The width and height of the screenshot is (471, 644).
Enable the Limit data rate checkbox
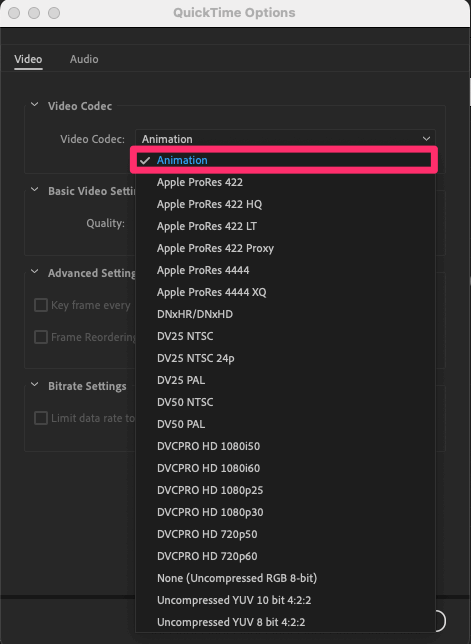click(x=41, y=418)
